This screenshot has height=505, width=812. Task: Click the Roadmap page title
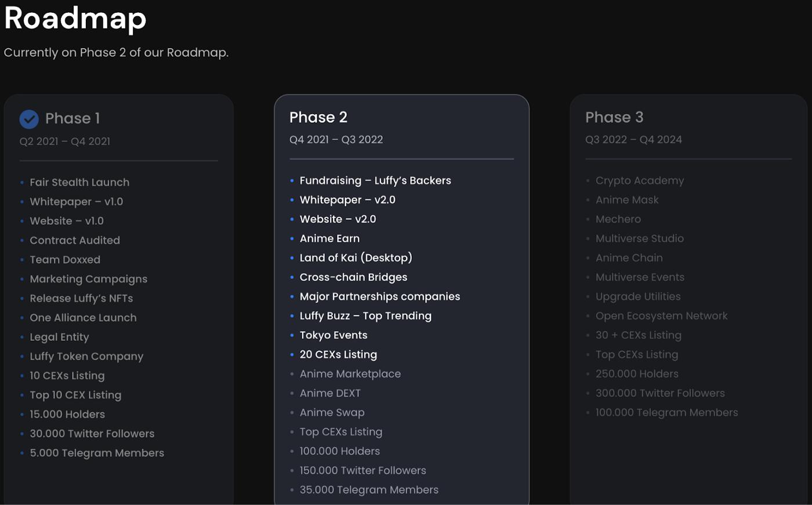coord(75,17)
